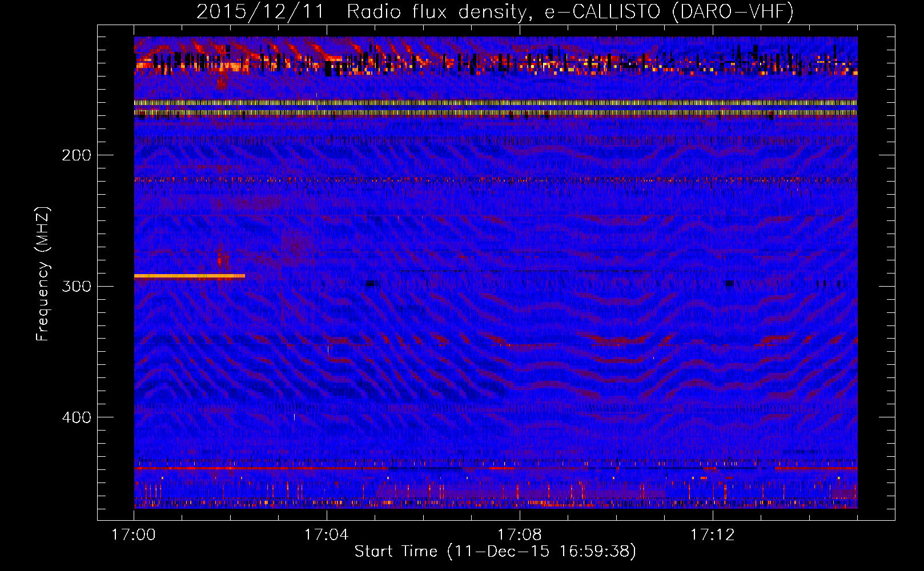Click the '400' frequency tick label
Viewport: 924px width, 571px height.
pos(77,417)
